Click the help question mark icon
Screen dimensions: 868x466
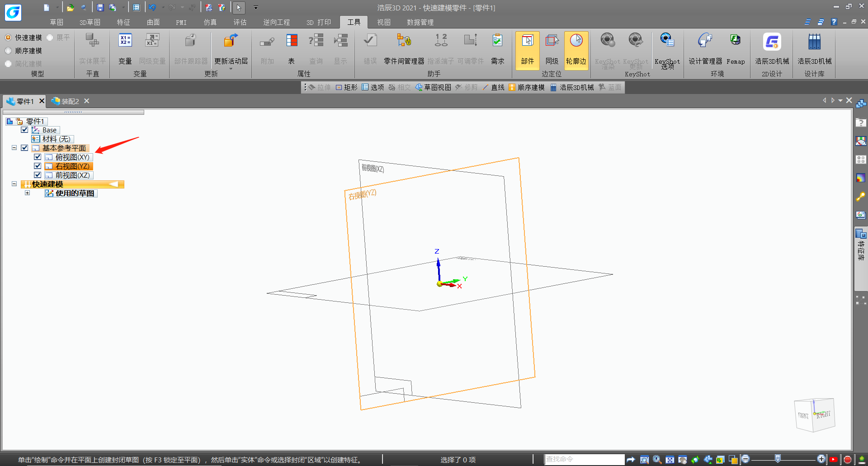(834, 22)
